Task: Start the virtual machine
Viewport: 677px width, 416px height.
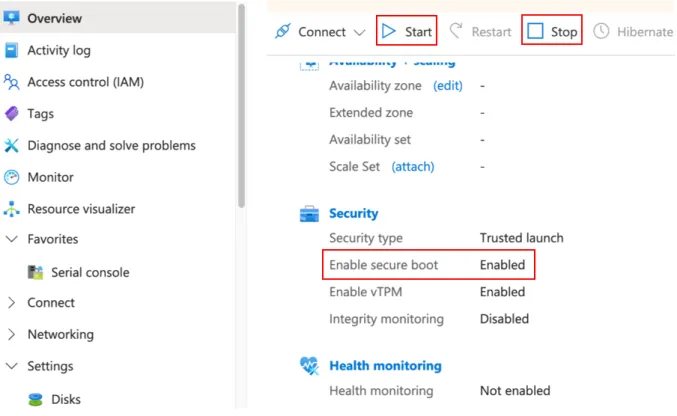Action: 406,31
